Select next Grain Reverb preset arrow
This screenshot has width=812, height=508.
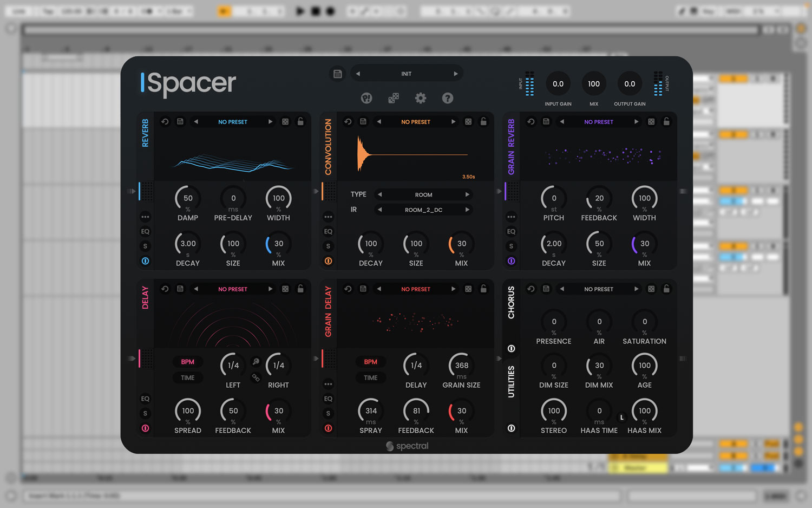click(x=636, y=122)
